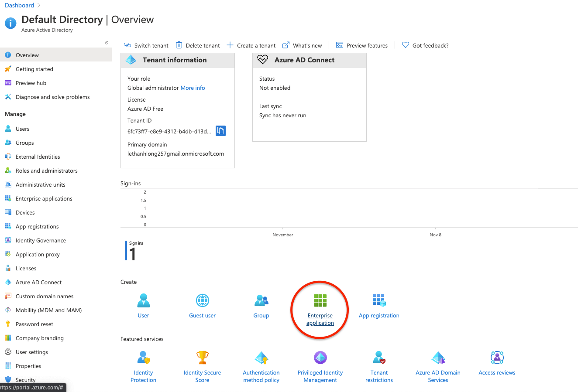Click the Enterprise application link text
Screen dimensions: 578x392
[320, 319]
